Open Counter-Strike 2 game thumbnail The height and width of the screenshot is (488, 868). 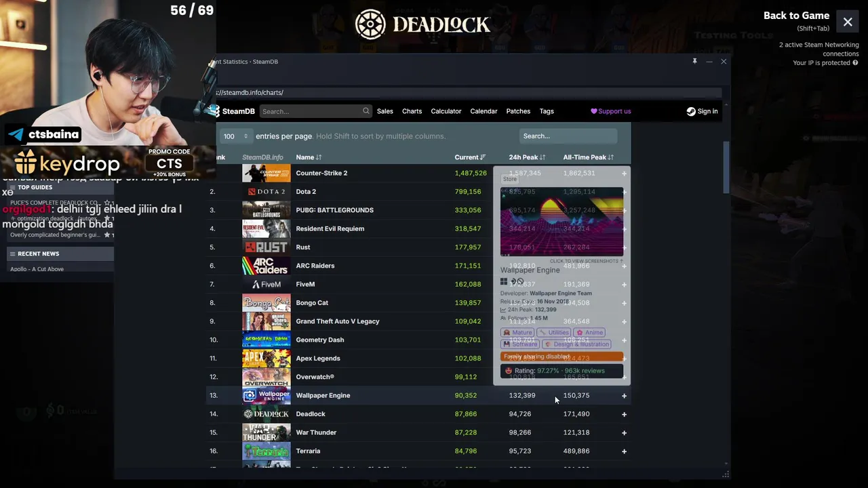(267, 173)
